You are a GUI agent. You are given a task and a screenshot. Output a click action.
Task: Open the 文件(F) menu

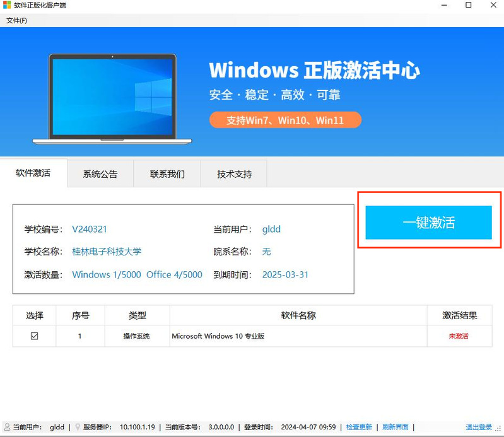click(17, 20)
